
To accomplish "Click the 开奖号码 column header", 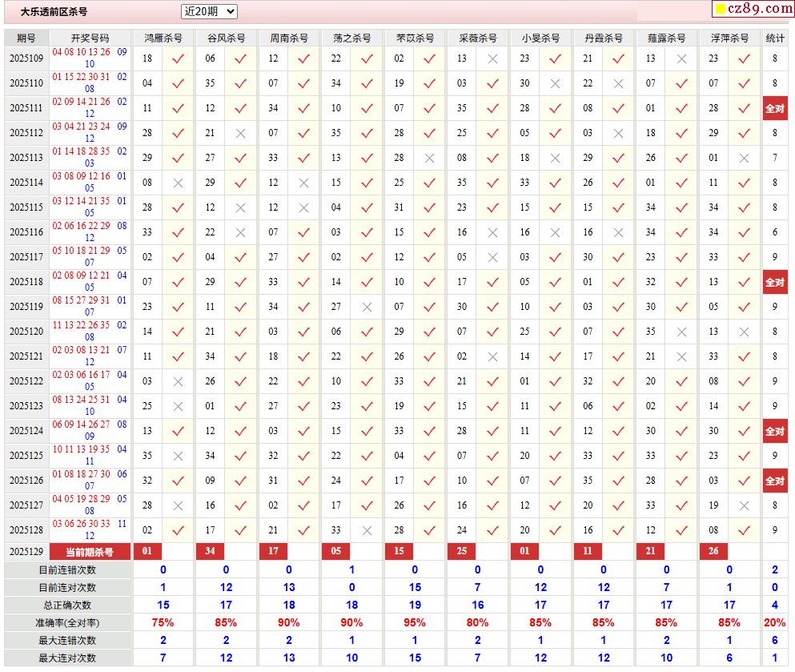I will [x=90, y=38].
